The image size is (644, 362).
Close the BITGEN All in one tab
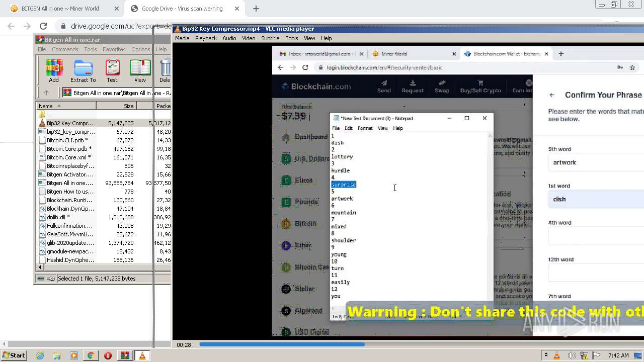point(117,9)
